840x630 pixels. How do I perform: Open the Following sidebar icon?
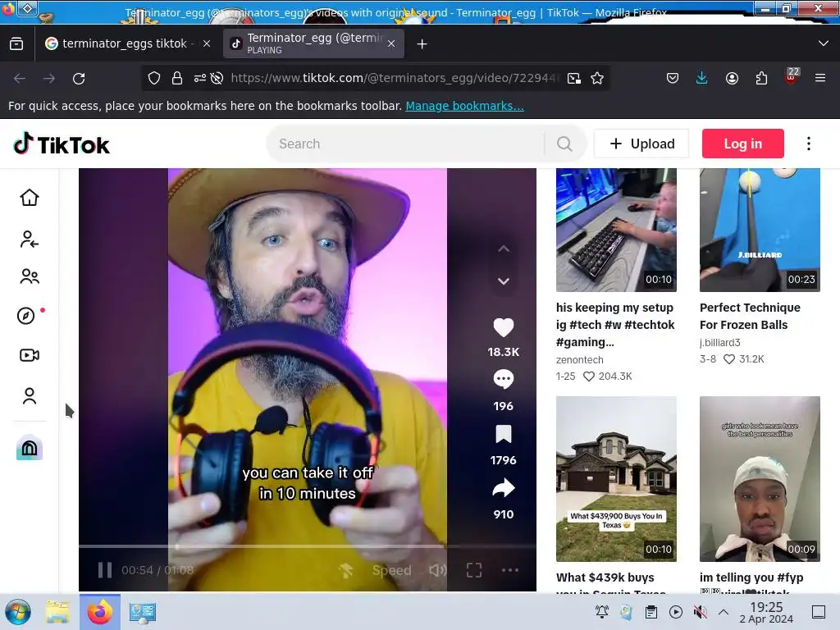(30, 239)
